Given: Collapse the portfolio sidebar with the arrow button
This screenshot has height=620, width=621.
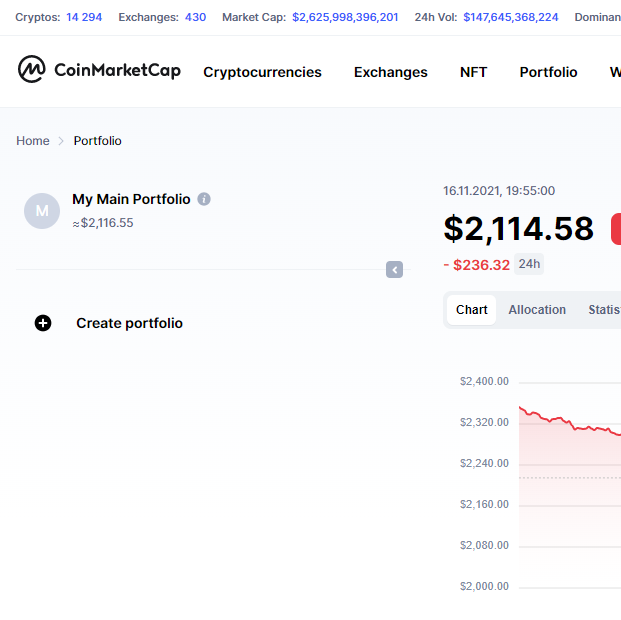Looking at the screenshot, I should 394,270.
